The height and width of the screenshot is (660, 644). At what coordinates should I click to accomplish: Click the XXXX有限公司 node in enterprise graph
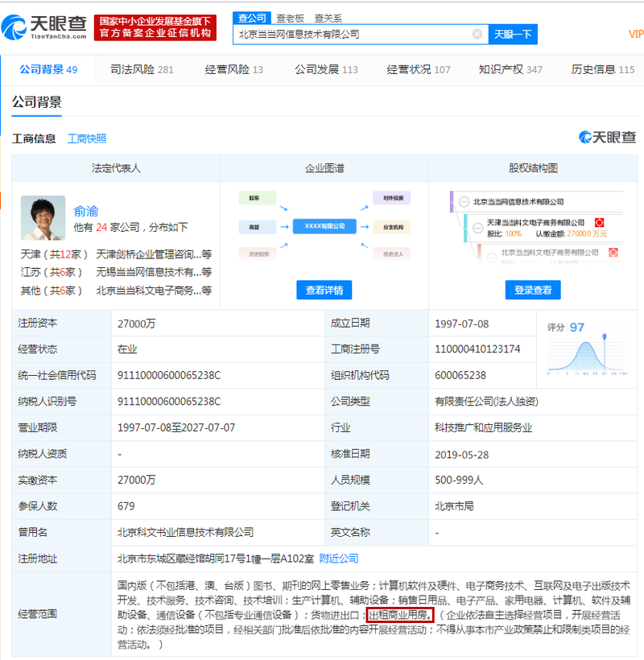[x=324, y=226]
